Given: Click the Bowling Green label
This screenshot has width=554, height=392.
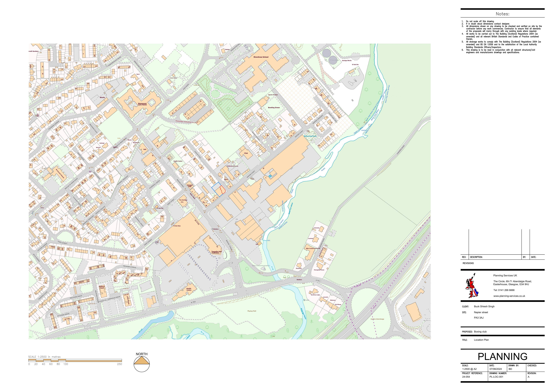Looking at the screenshot, I should coord(274,108).
